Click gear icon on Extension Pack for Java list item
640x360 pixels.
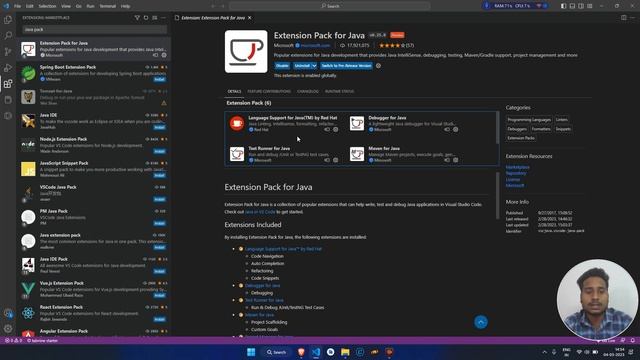click(x=164, y=55)
